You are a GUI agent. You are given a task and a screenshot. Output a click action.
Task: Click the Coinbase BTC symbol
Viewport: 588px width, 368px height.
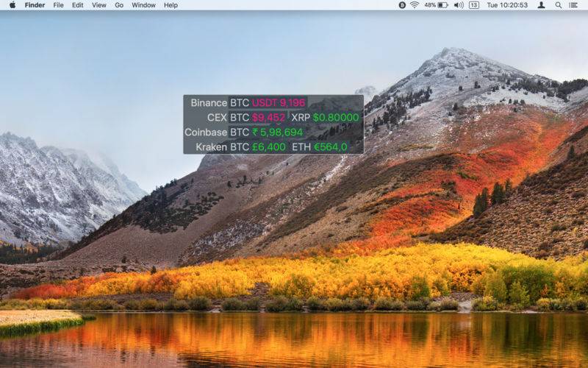pyautogui.click(x=240, y=132)
